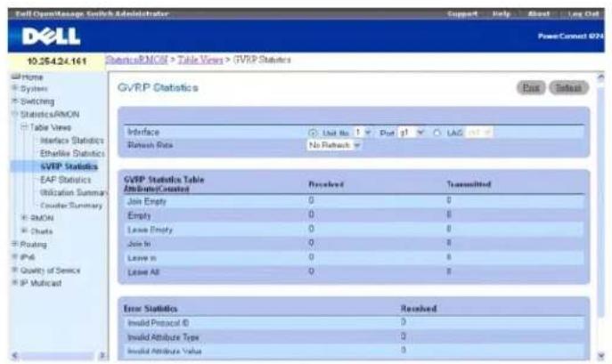Click right arrow of tree horizontal scrollbar
This screenshot has width=612, height=364.
tap(102, 355)
